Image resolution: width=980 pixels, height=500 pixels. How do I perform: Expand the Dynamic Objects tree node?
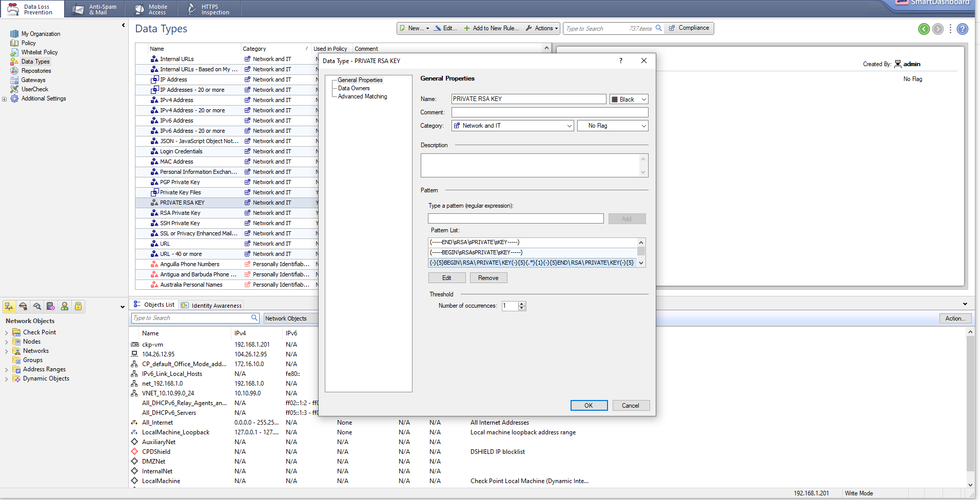[x=6, y=378]
